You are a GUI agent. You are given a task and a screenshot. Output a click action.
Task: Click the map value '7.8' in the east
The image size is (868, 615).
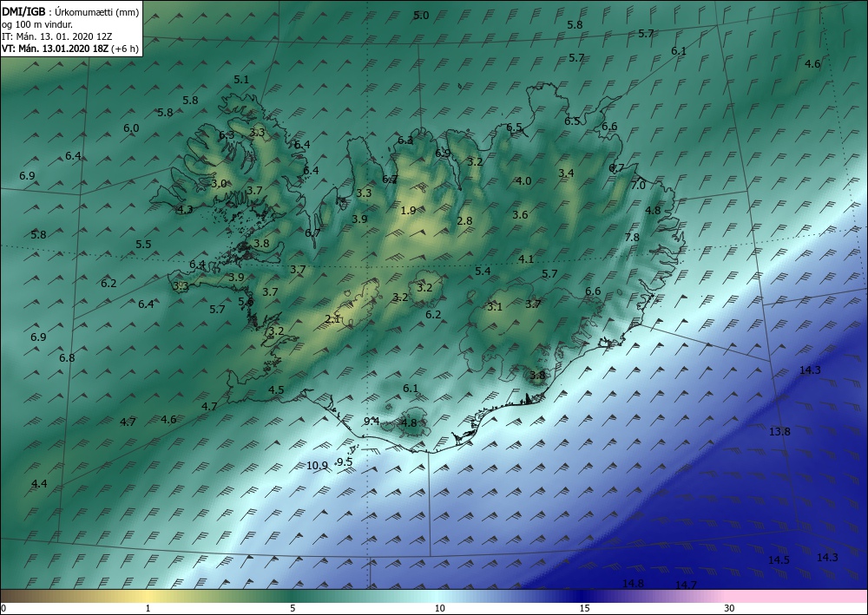click(632, 238)
